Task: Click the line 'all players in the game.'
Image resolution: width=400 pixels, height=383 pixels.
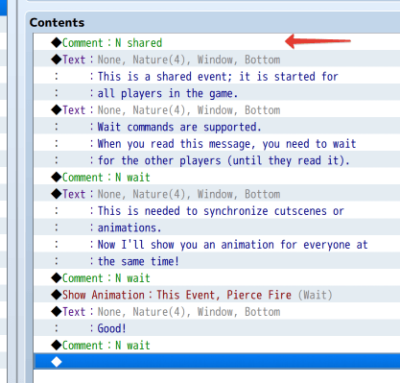Action: 217,93
